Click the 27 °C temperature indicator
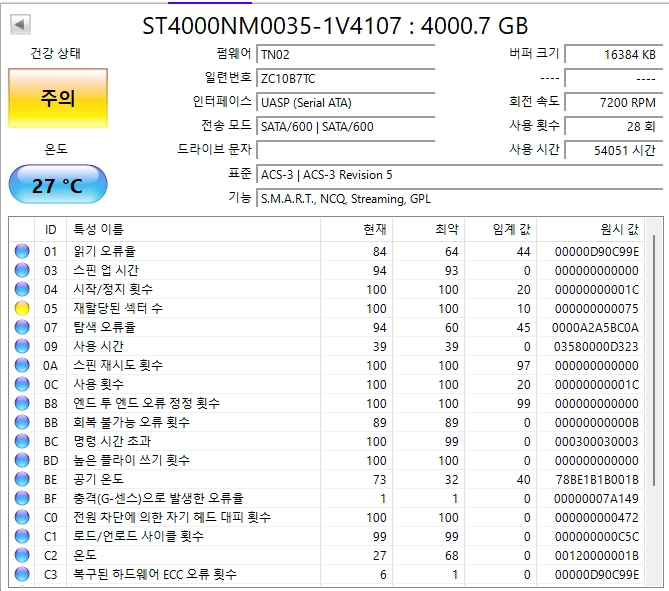This screenshot has height=591, width=669. [58, 185]
